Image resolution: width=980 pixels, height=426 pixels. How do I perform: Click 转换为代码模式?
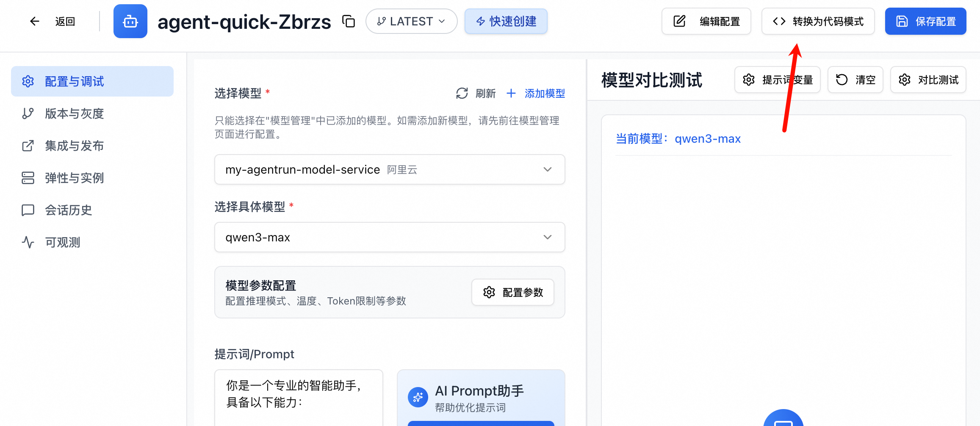point(818,21)
